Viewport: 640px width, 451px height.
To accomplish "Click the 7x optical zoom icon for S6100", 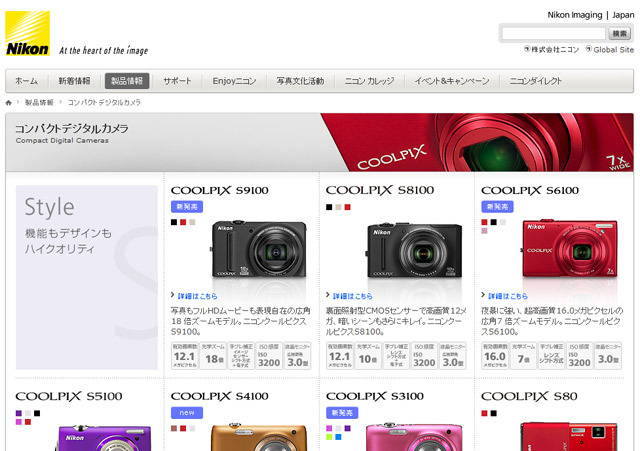I will (523, 356).
